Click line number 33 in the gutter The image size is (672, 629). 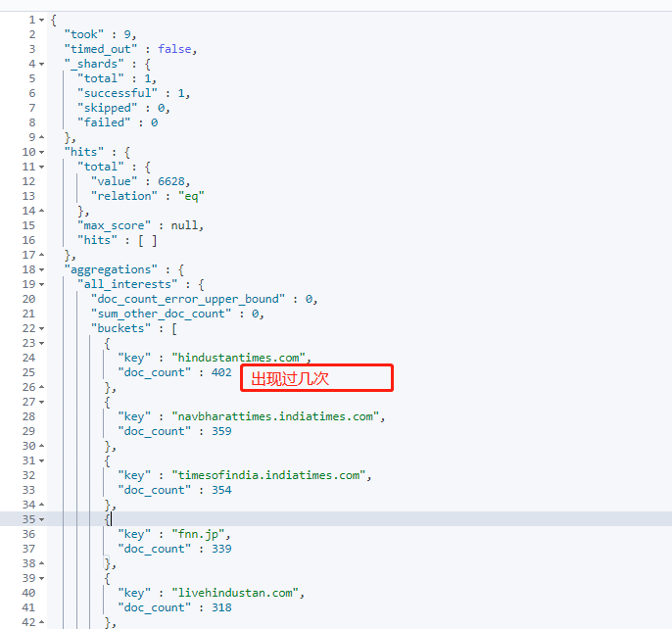[x=28, y=490]
